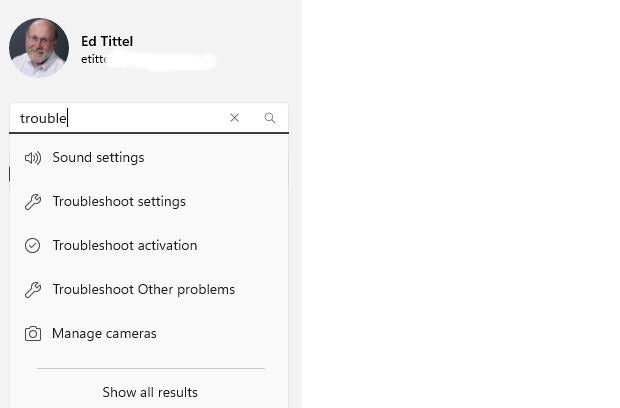
Task: Open the Troubleshoot Other problems suggestion
Action: coord(143,290)
